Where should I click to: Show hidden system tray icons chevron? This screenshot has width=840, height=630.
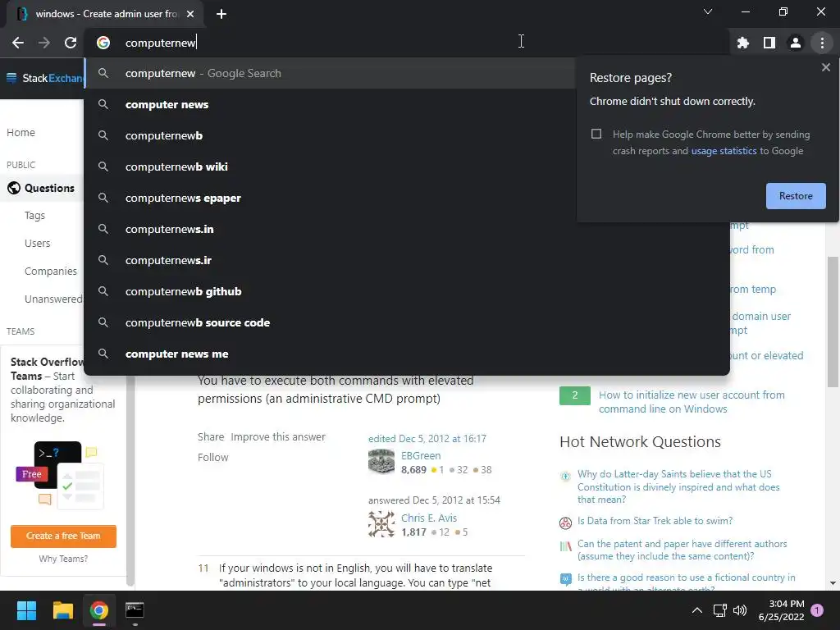(x=697, y=610)
